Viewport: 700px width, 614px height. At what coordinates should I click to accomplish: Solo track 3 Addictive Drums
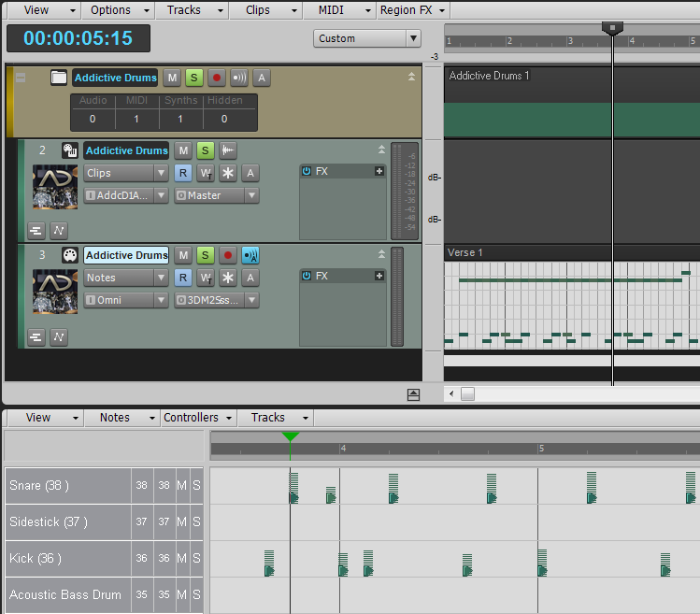point(206,255)
